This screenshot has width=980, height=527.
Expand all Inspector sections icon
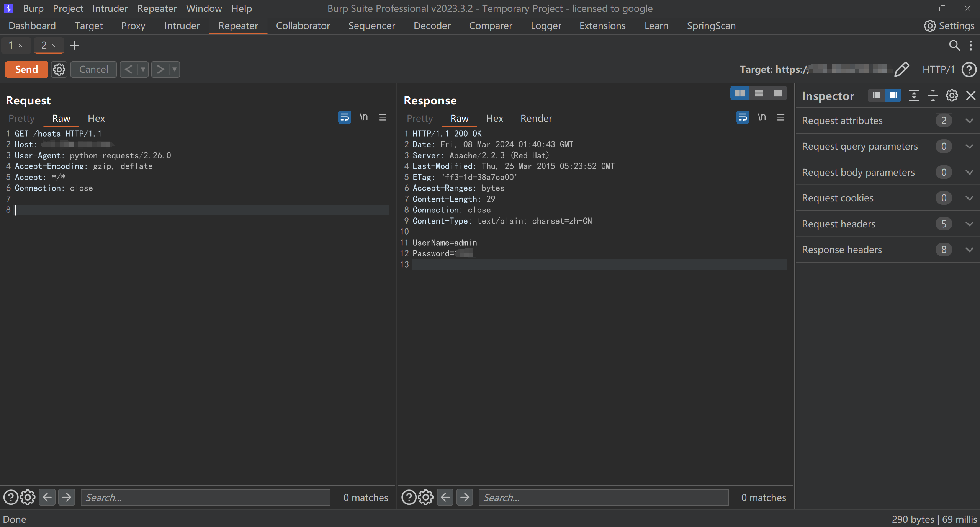click(914, 95)
